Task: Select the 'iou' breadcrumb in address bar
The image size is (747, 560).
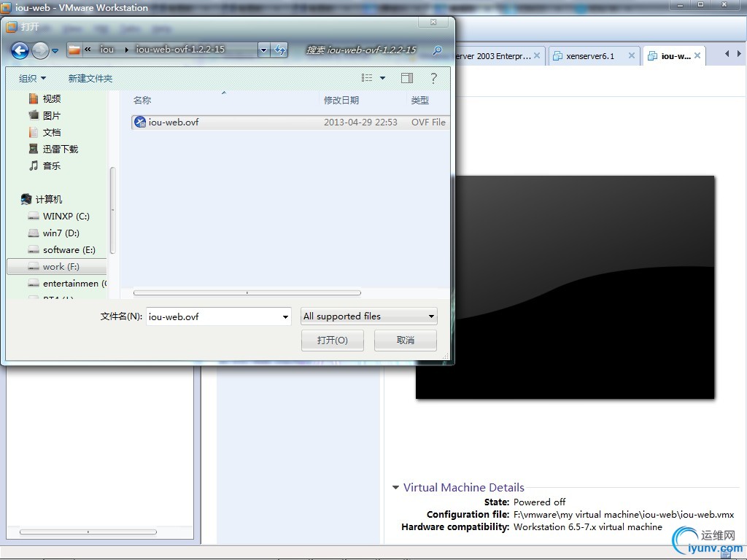Action: (107, 49)
